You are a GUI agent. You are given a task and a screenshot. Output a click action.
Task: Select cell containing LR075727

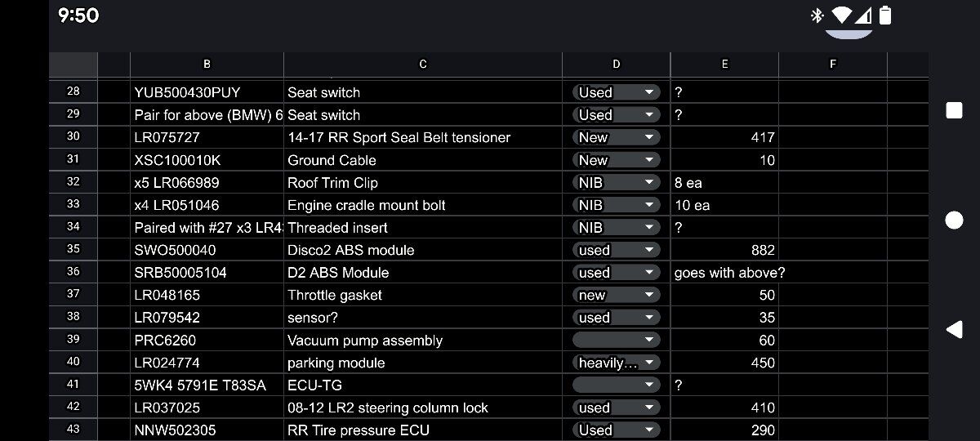(x=207, y=137)
